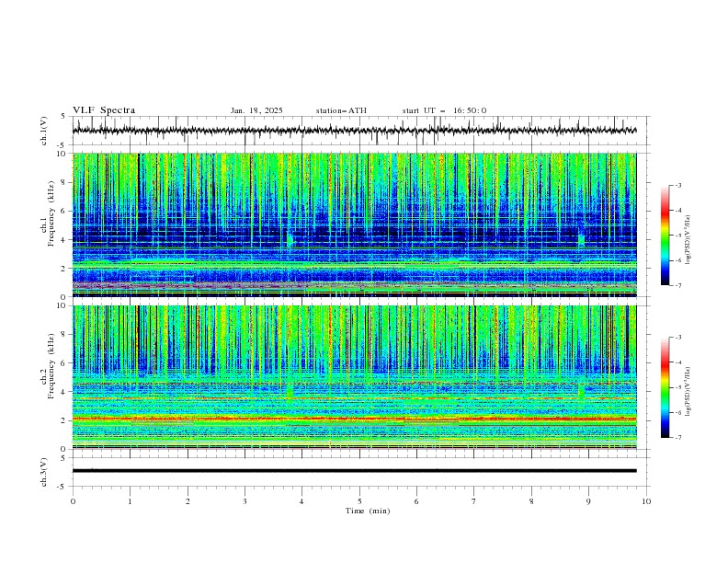The image size is (728, 563).
Task: Select the "start UT = 16:50:0" header text
Action: [x=444, y=110]
